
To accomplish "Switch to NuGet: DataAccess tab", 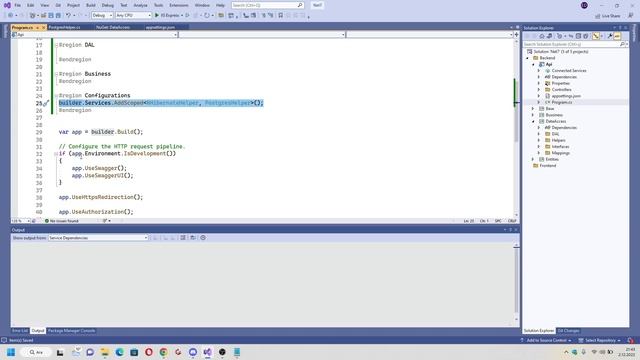I will 113,27.
